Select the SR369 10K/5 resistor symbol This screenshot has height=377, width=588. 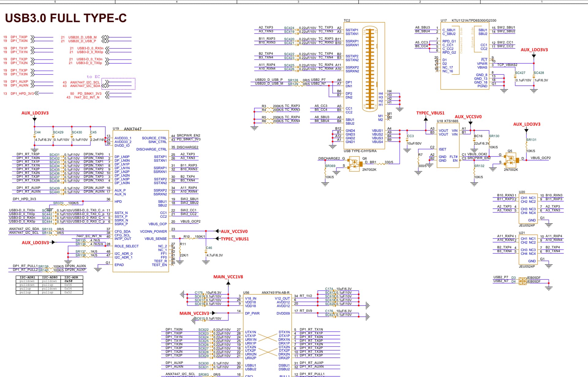tap(325, 172)
